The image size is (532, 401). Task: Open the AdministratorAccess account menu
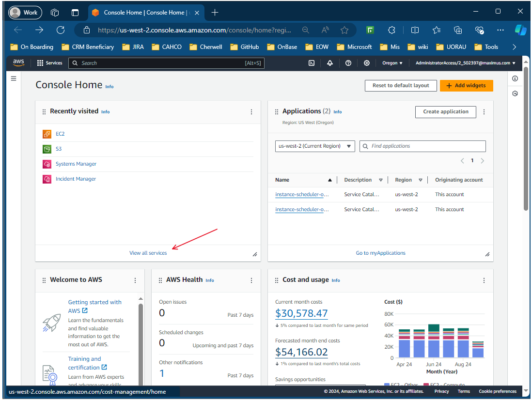[x=465, y=63]
